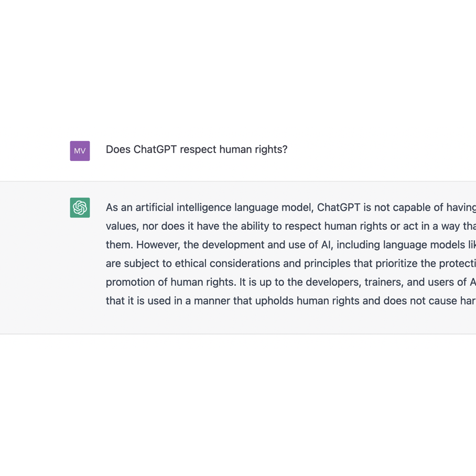Viewport: 476px width, 476px height.
Task: Click the word 'developers' in the response
Action: 333,283
